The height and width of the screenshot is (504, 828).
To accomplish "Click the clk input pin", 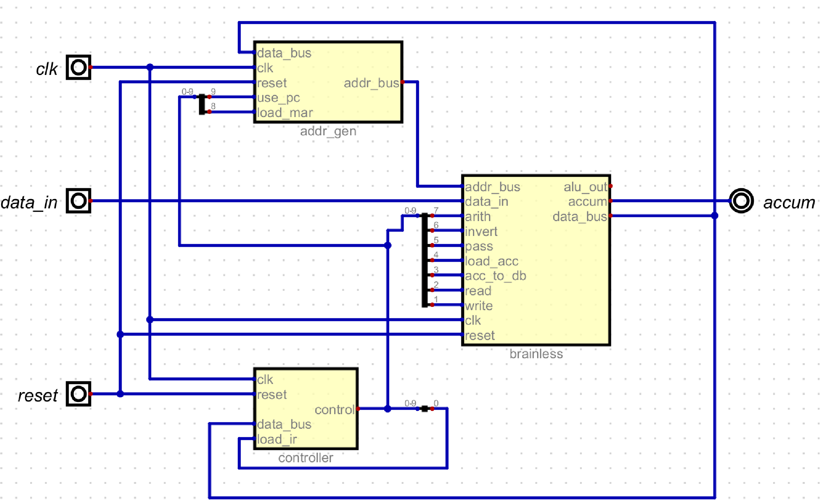I will 78,67.
